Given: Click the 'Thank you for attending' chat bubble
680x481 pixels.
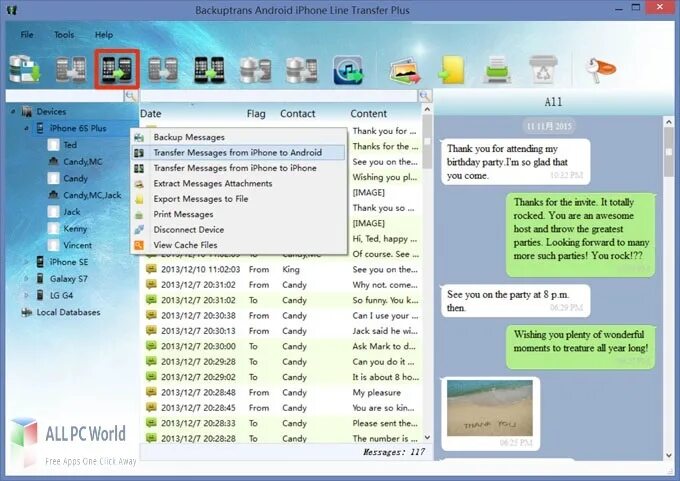Looking at the screenshot, I should (x=515, y=162).
